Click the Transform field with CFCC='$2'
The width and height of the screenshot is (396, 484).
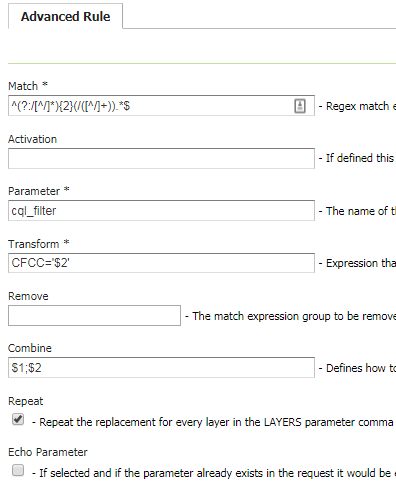click(161, 263)
